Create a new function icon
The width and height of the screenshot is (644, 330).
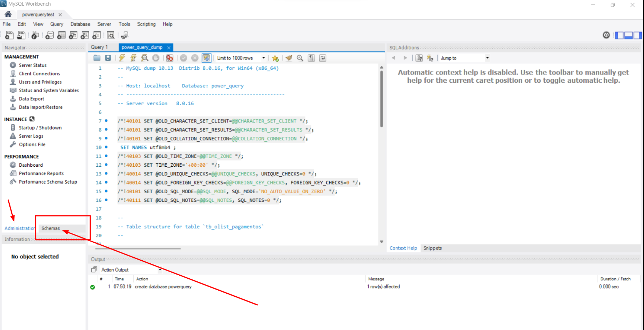tap(97, 35)
